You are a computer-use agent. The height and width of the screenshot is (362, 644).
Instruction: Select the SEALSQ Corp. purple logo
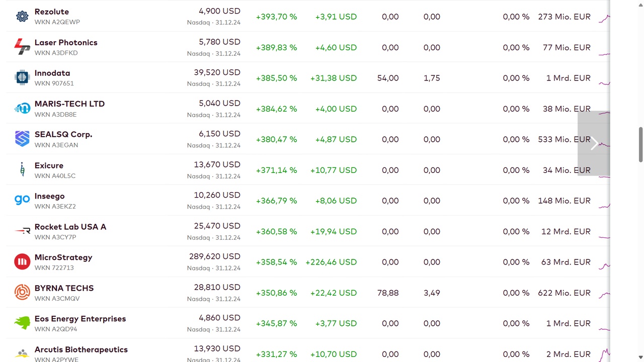22,139
